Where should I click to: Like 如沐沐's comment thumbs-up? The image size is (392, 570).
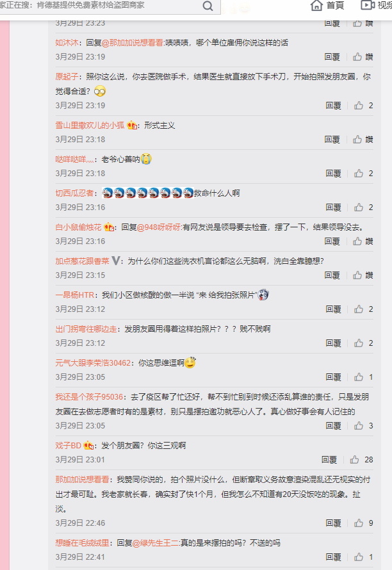[357, 57]
